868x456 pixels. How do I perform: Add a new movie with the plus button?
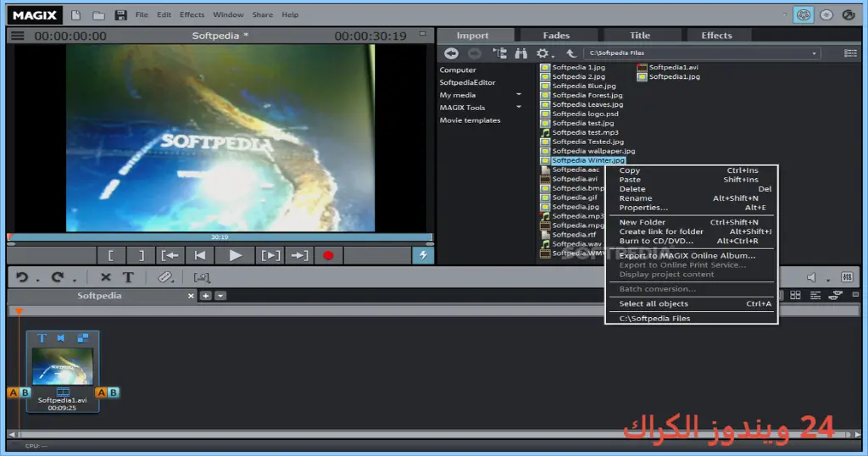205,296
